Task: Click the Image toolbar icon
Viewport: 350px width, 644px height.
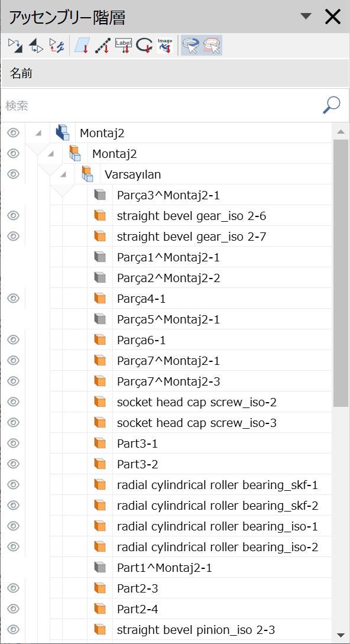Action: 165,45
